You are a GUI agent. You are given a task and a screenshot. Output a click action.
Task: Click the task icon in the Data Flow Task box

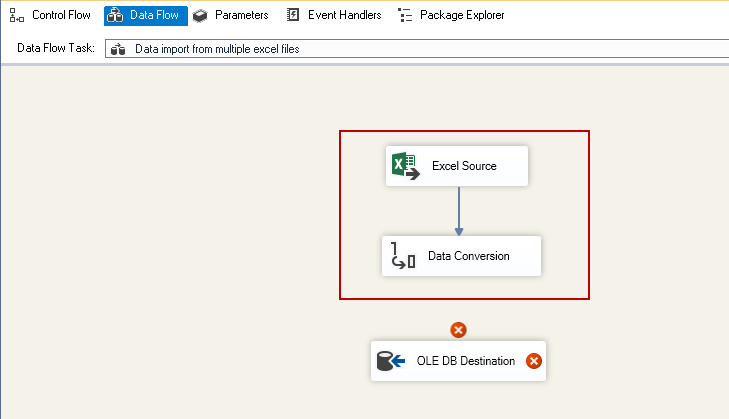[x=118, y=49]
